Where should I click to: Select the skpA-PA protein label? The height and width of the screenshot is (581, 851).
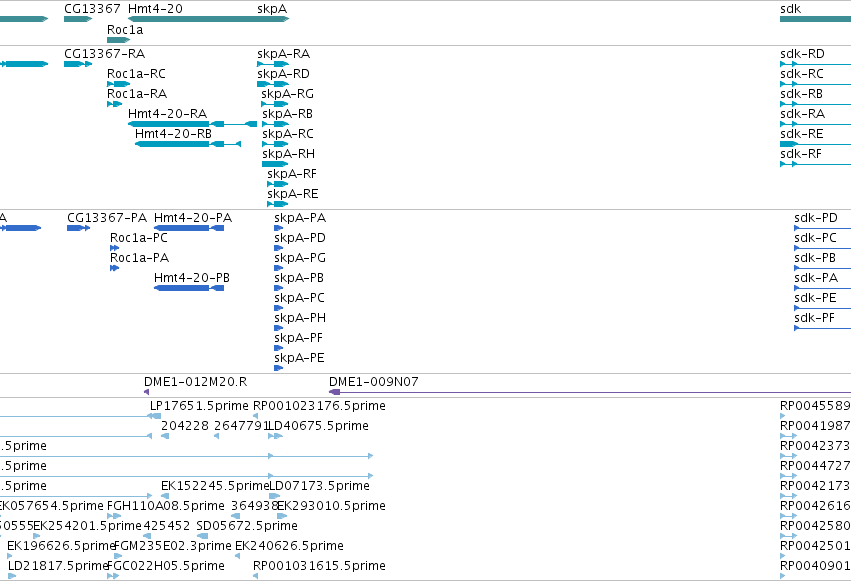click(x=300, y=218)
